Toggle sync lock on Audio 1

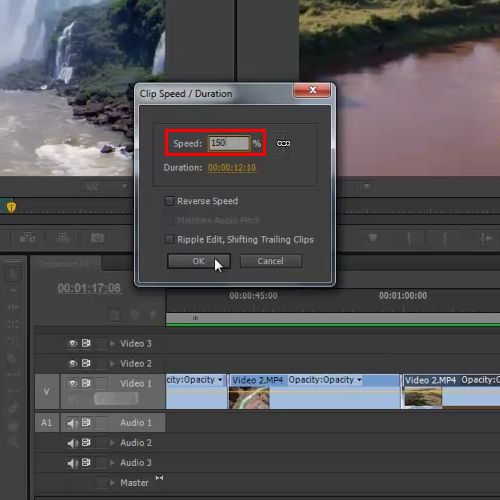[x=86, y=422]
